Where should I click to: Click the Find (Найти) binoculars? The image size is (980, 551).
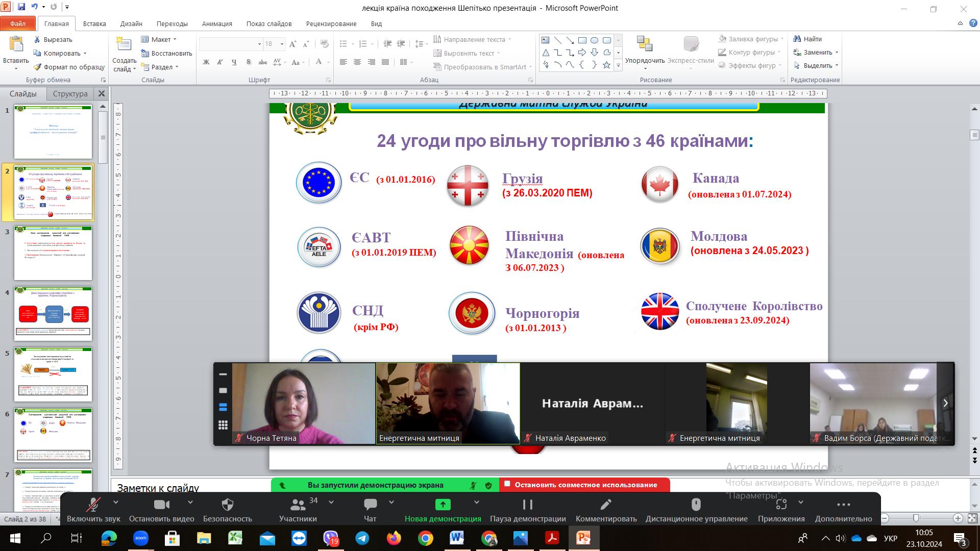[807, 39]
